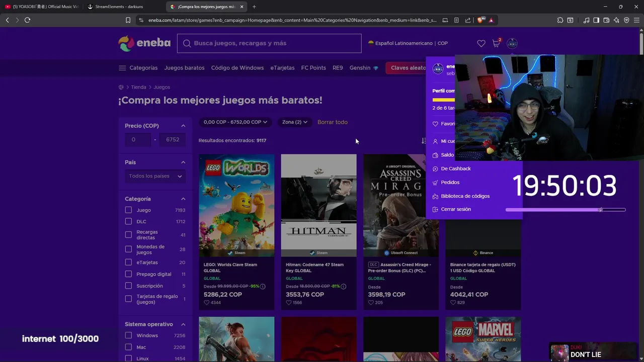Screen dimensions: 644x362
Task: Check the DLC category checkbox
Action: [x=128, y=222]
